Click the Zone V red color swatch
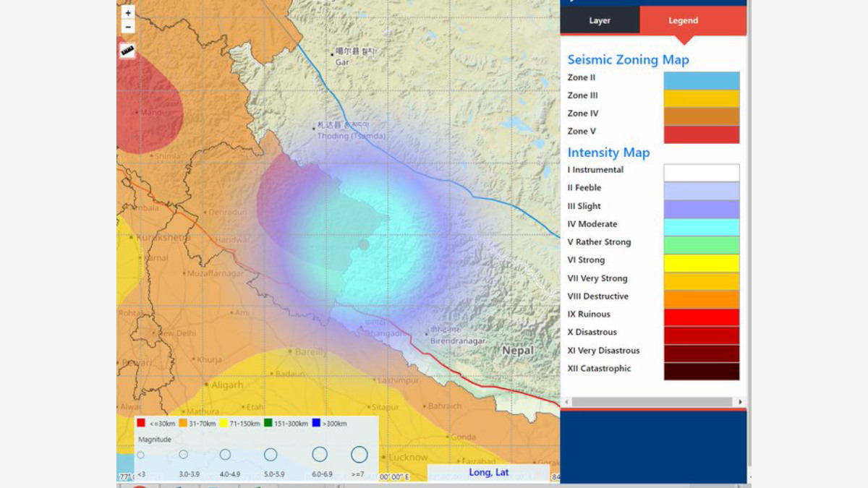This screenshot has width=868, height=488. (701, 134)
